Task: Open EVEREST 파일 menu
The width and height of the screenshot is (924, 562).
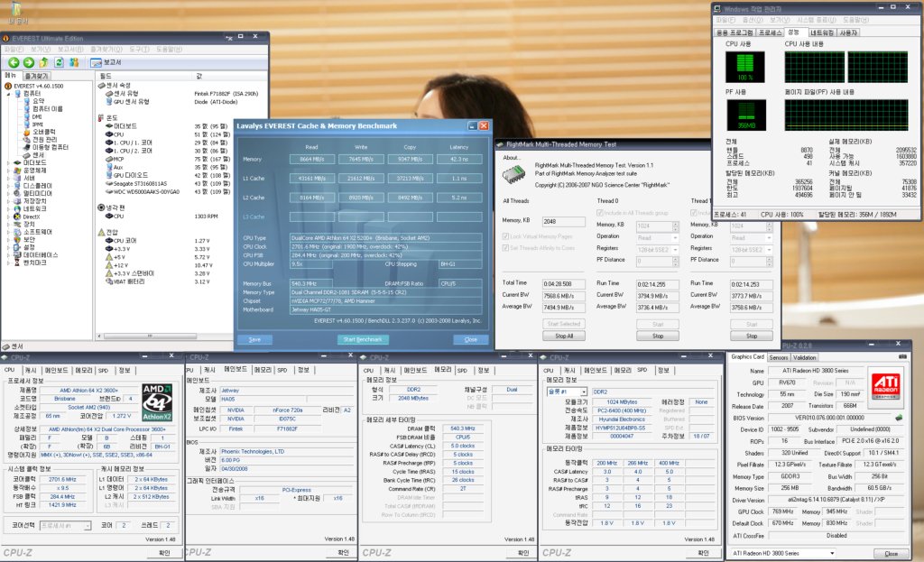Action: (14, 50)
